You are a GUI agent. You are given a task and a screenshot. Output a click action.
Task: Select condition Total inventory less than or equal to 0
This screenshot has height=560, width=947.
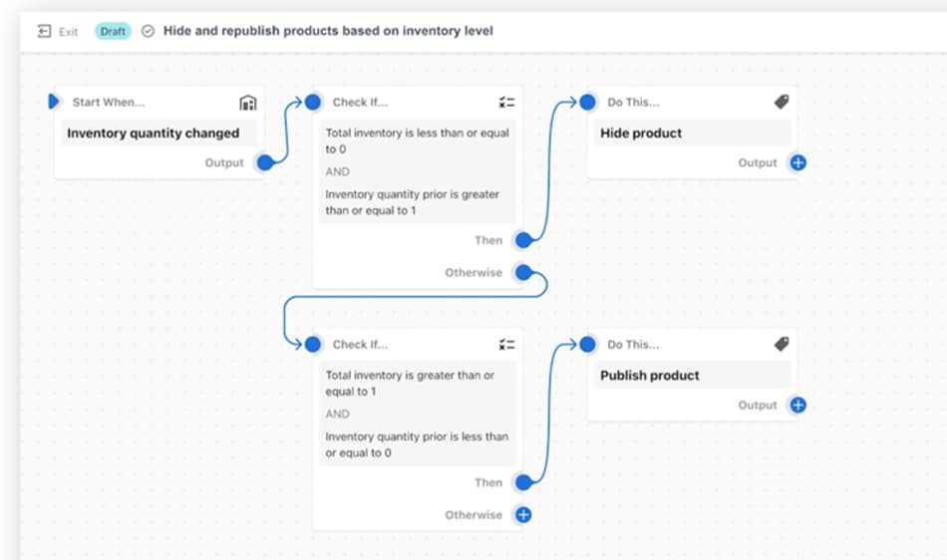point(418,140)
